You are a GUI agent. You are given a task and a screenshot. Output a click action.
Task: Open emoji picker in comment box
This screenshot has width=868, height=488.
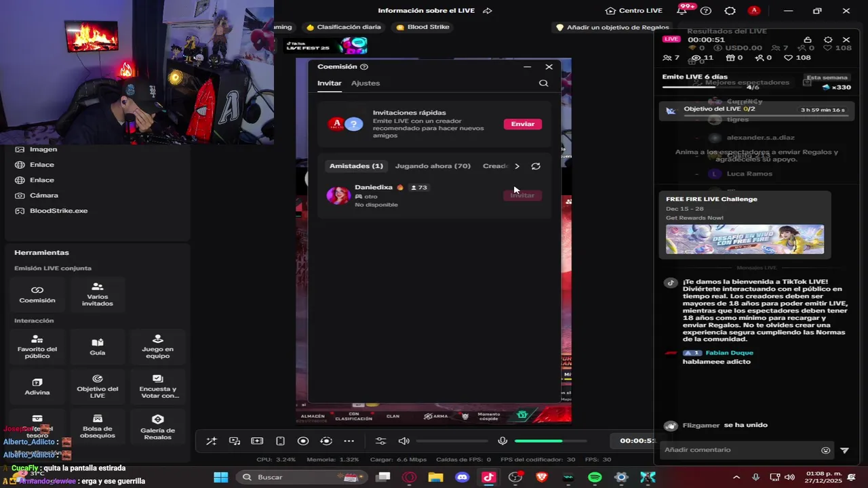[825, 450]
